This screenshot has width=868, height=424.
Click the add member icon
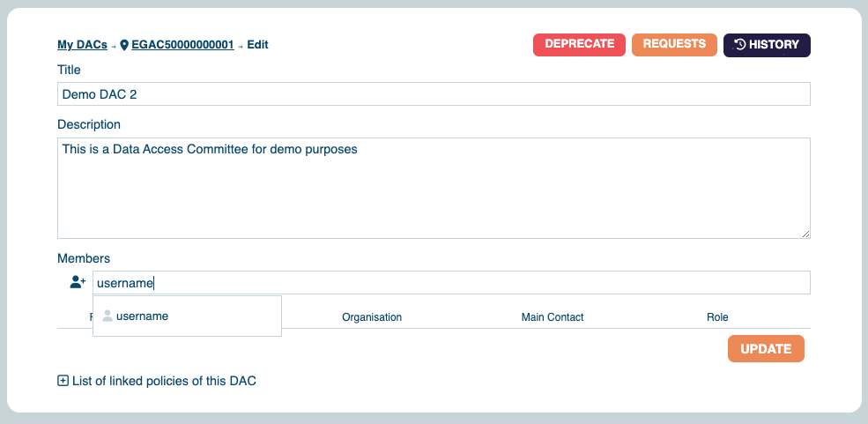click(78, 283)
